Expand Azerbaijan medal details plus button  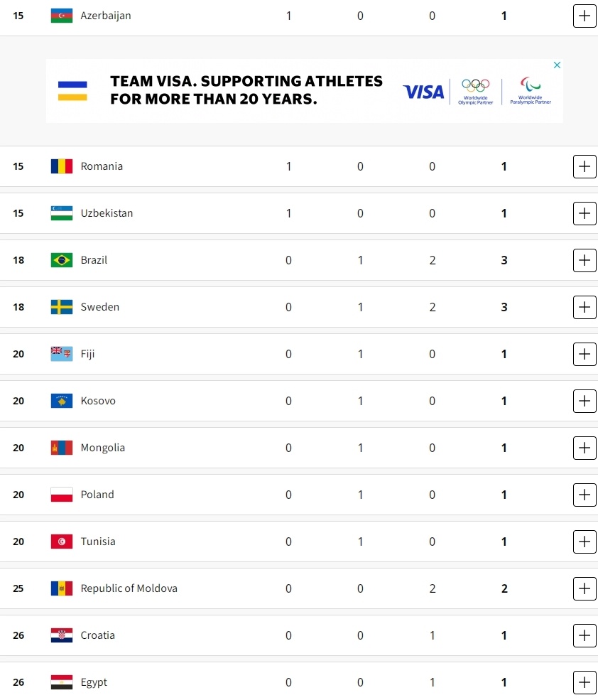point(585,16)
